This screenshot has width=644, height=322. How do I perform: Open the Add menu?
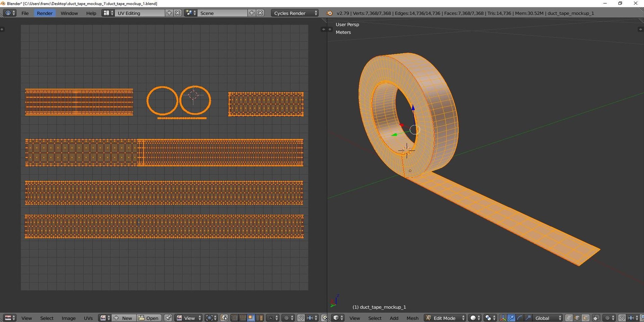(x=394, y=318)
